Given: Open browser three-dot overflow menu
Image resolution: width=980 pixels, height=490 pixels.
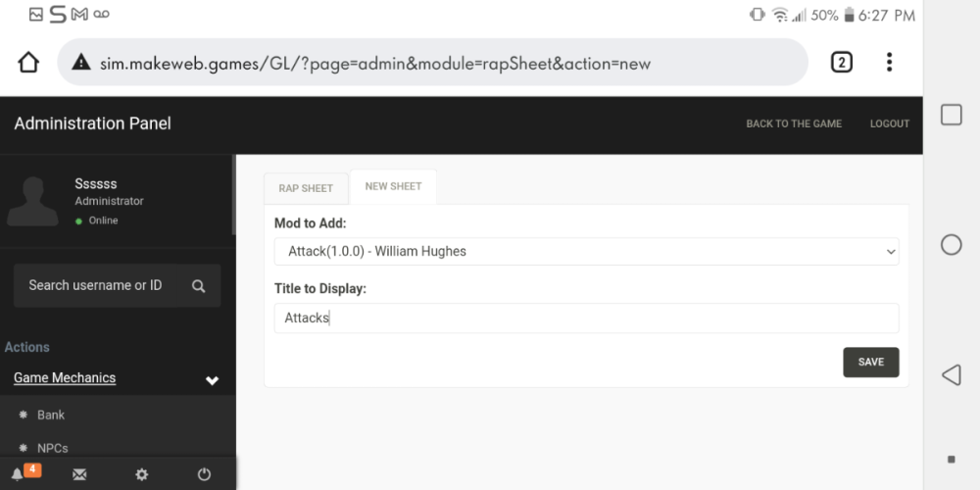Looking at the screenshot, I should tap(889, 63).
